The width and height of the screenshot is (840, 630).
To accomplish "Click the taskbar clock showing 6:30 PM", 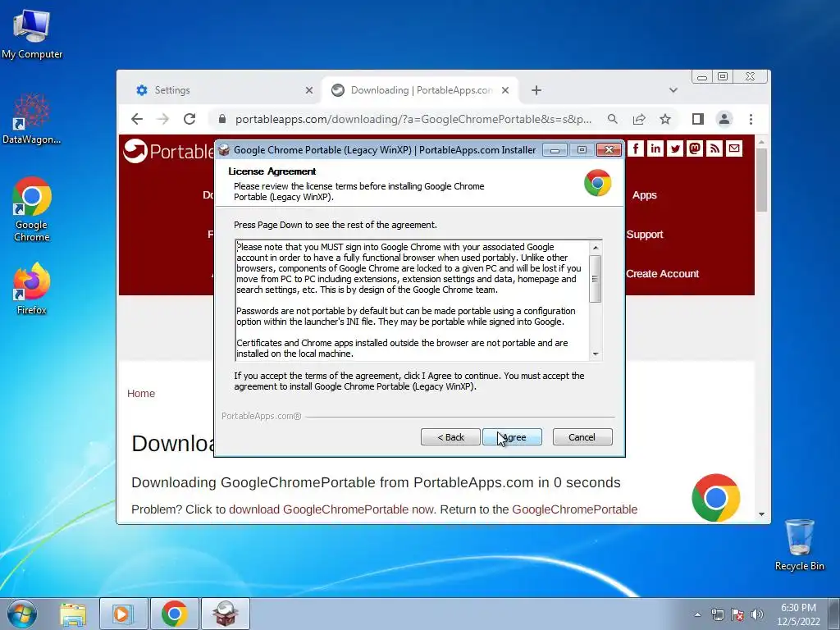I will click(798, 614).
